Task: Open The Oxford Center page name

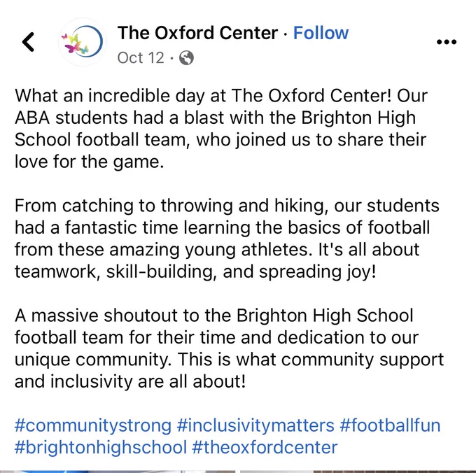Action: 197,33
